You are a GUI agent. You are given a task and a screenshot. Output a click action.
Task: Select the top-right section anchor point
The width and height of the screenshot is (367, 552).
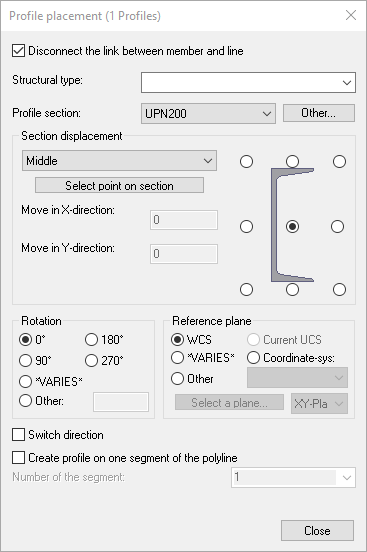pos(339,162)
